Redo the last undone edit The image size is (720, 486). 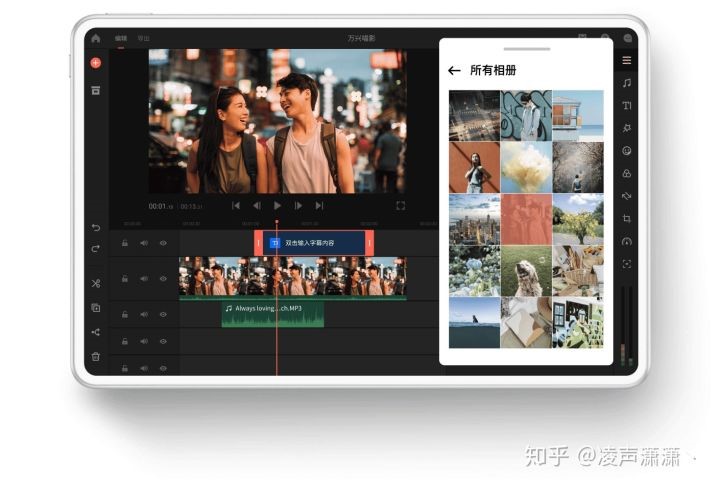pyautogui.click(x=96, y=249)
